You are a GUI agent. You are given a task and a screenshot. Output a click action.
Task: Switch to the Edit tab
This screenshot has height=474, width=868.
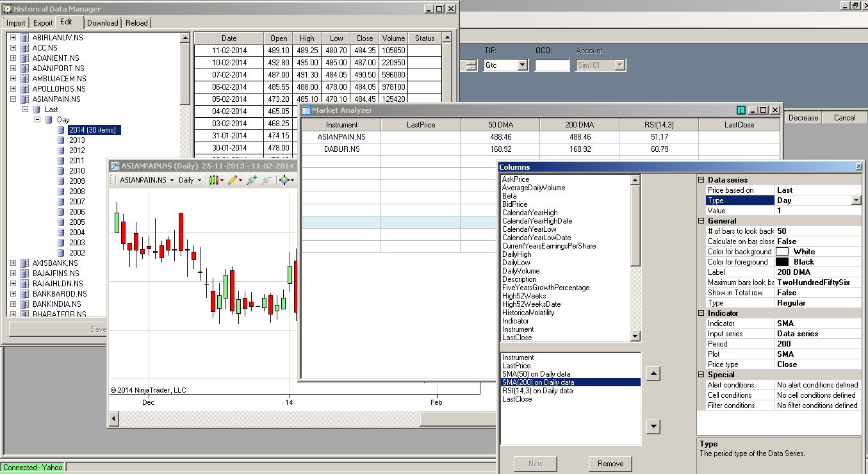66,22
